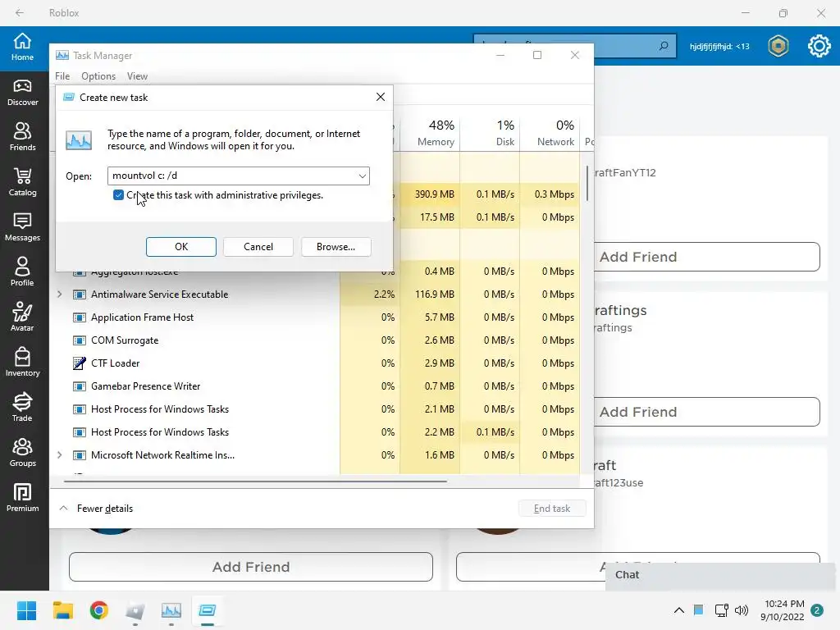Open notification center badge
Viewport: 840px width, 630px height.
click(817, 610)
